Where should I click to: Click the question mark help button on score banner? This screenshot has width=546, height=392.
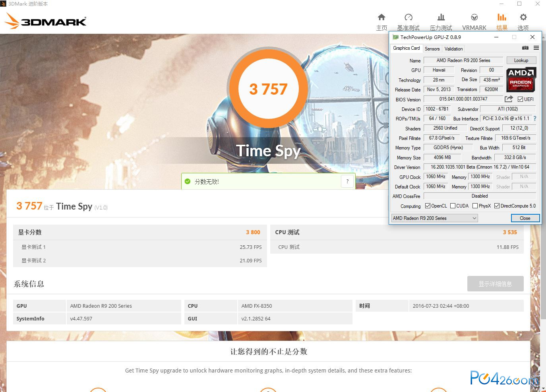(347, 181)
